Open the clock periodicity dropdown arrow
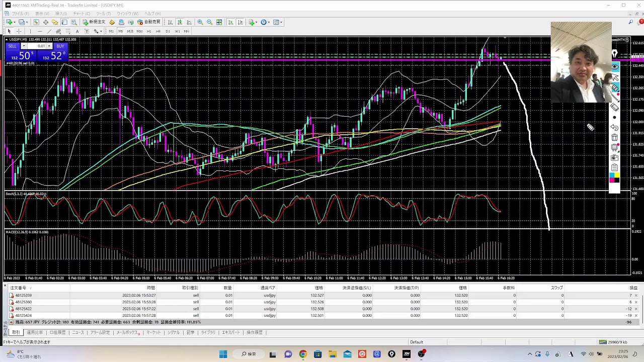The width and height of the screenshot is (644, 362). (269, 22)
